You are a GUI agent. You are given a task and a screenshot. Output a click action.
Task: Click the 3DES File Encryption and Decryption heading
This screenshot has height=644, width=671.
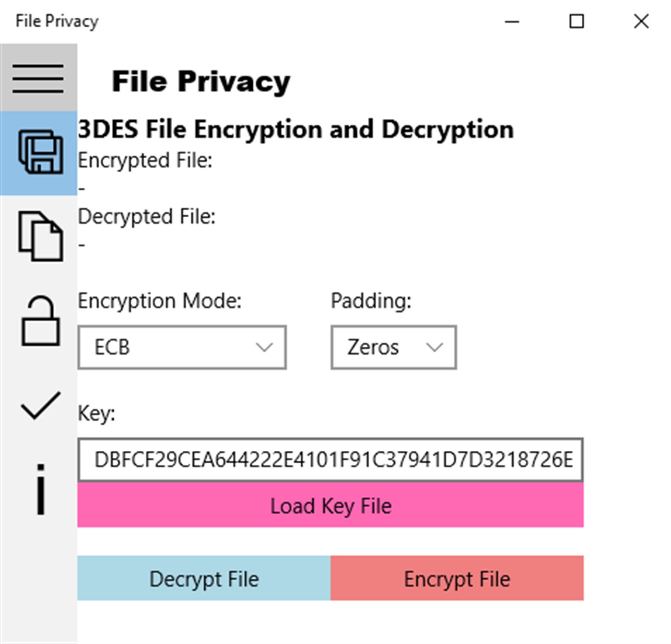pyautogui.click(x=295, y=129)
